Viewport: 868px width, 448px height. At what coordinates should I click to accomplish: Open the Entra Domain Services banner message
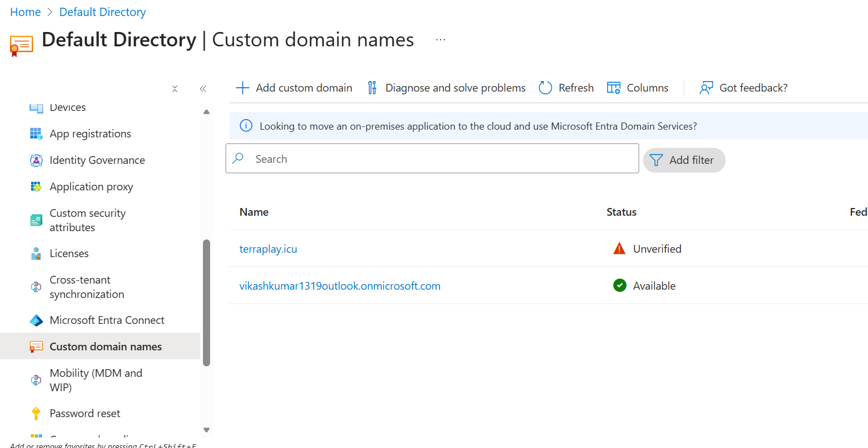click(478, 126)
